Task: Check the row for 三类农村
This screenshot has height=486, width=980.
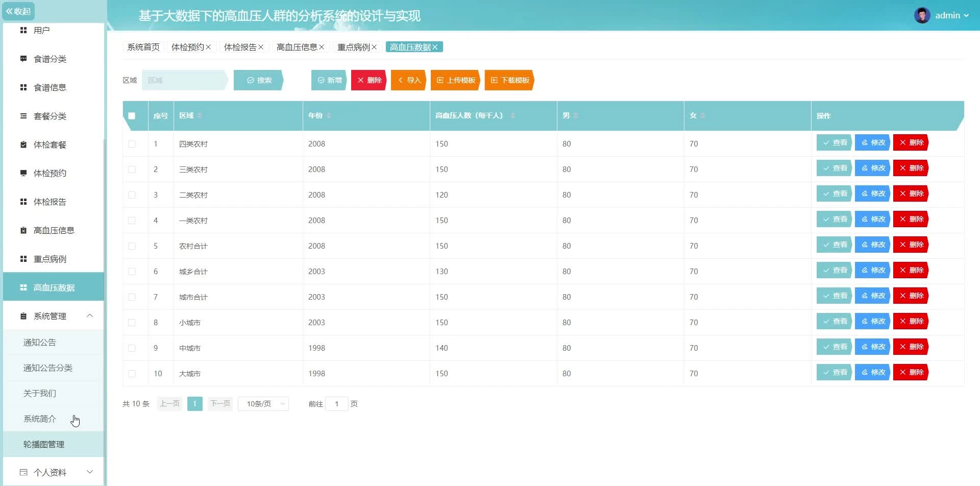Action: (x=132, y=169)
